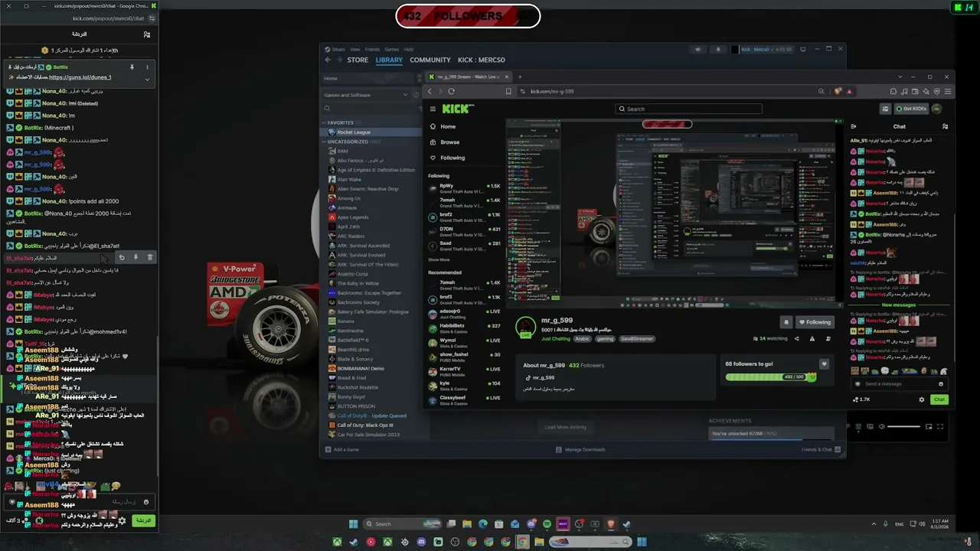This screenshot has height=551, width=980.
Task: Open D7DN channel in Following list
Action: (x=464, y=231)
